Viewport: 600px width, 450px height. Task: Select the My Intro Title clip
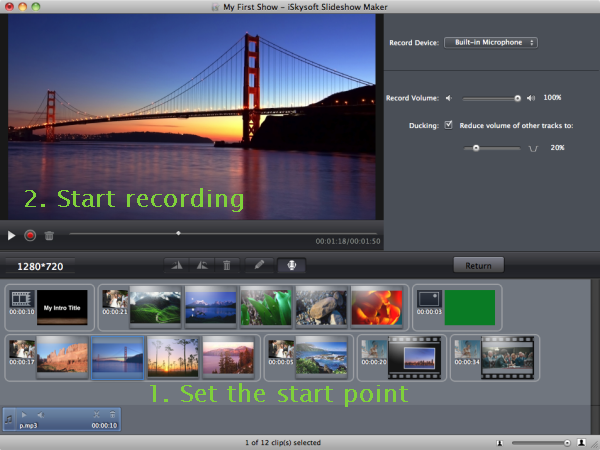coord(61,308)
